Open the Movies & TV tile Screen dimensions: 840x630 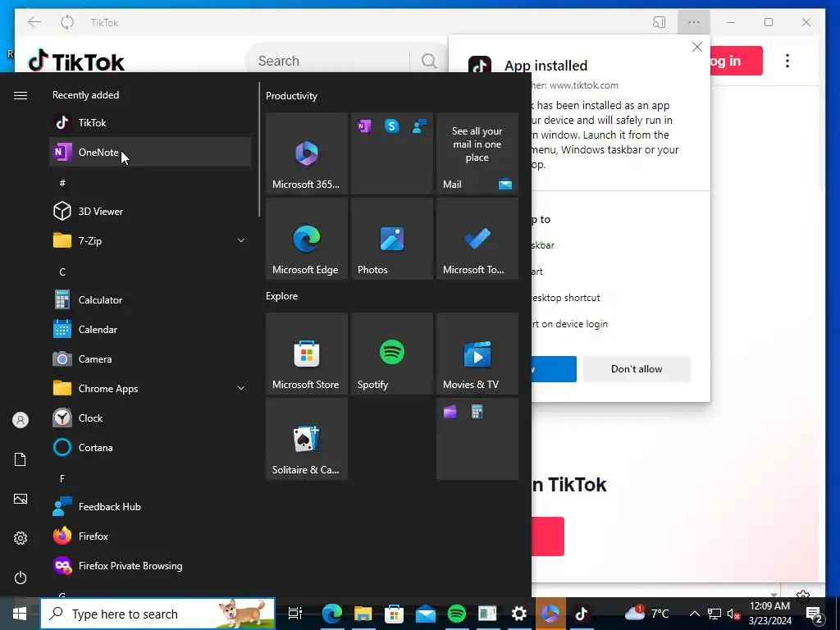[477, 354]
